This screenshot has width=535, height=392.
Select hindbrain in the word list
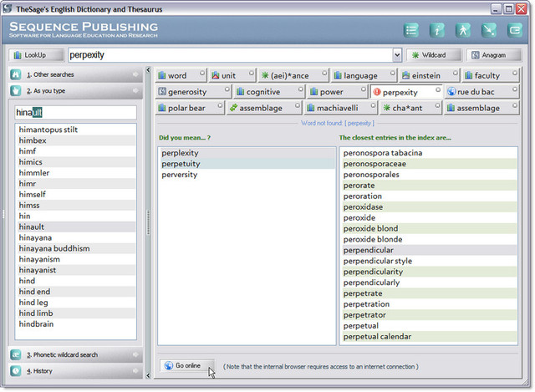pyautogui.click(x=75, y=324)
